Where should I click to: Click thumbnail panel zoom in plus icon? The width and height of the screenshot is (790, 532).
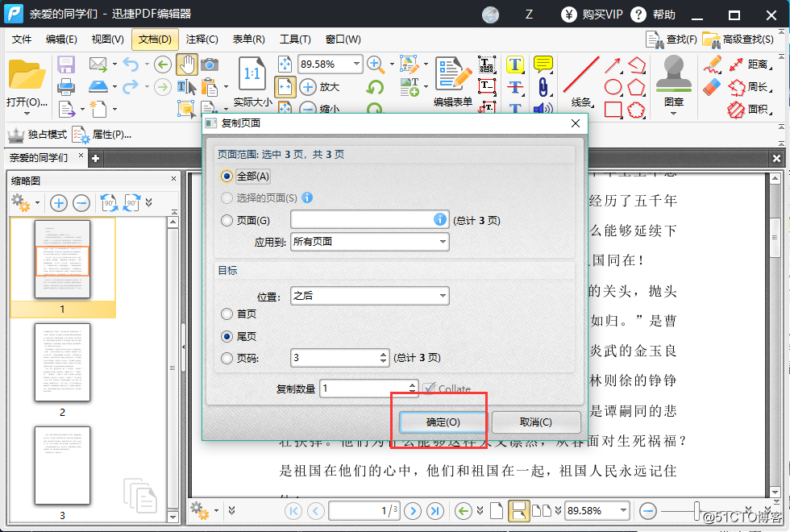(x=58, y=203)
